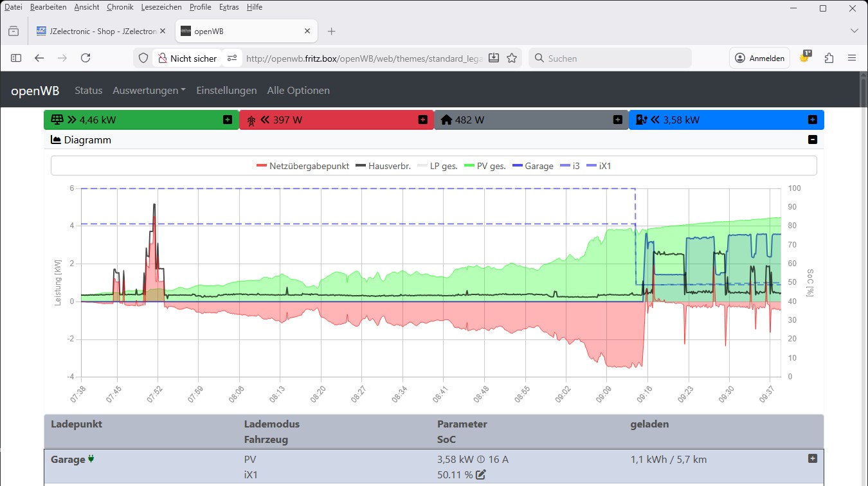This screenshot has width=868, height=486.
Task: Click the browser back arrow
Action: (x=39, y=58)
